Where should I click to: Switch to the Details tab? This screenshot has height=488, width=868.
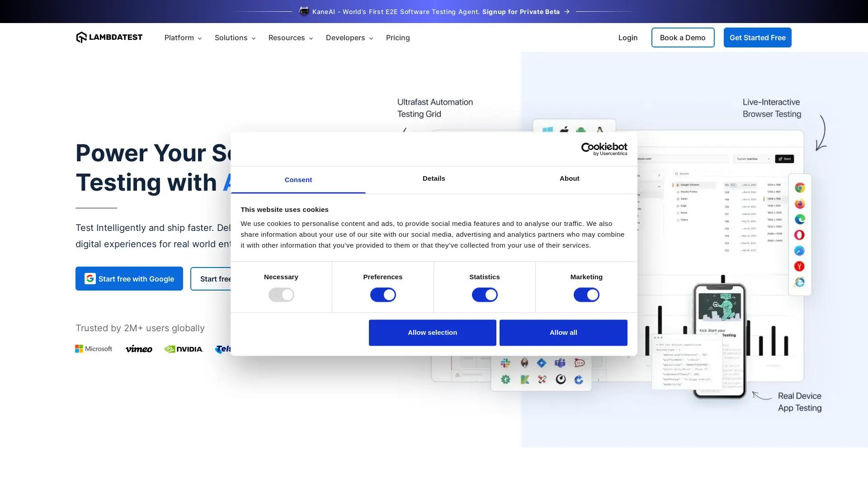point(434,179)
